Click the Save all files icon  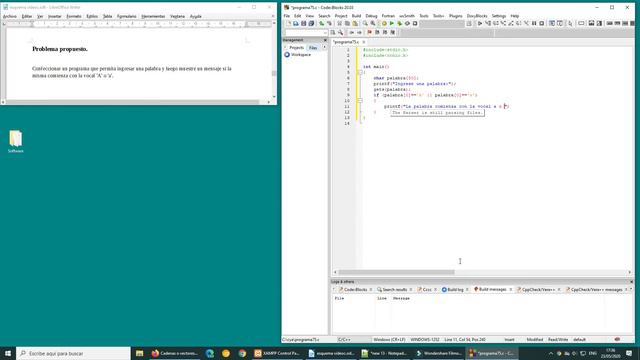coord(311,24)
